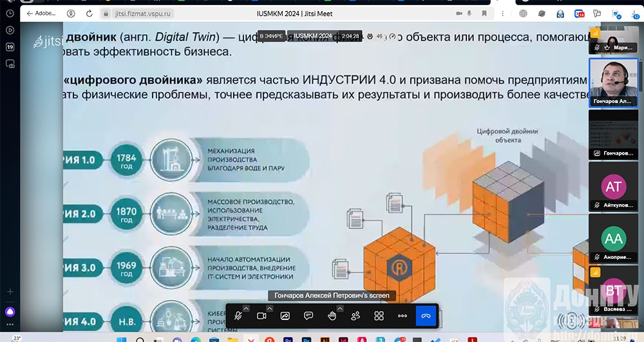Viewport: 644px width, 342px height.
Task: Open Alice assistant purple icon in sidebar
Action: 10,312
